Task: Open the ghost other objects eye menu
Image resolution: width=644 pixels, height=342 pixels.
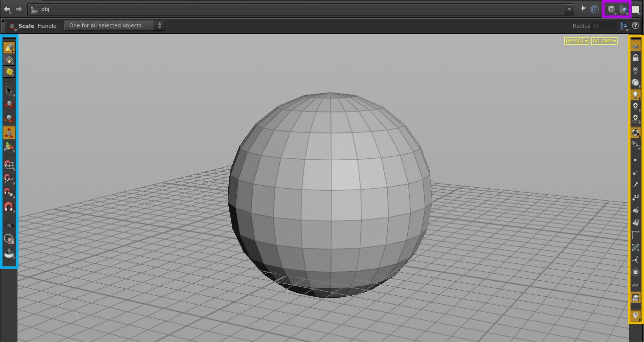Action: [x=636, y=145]
